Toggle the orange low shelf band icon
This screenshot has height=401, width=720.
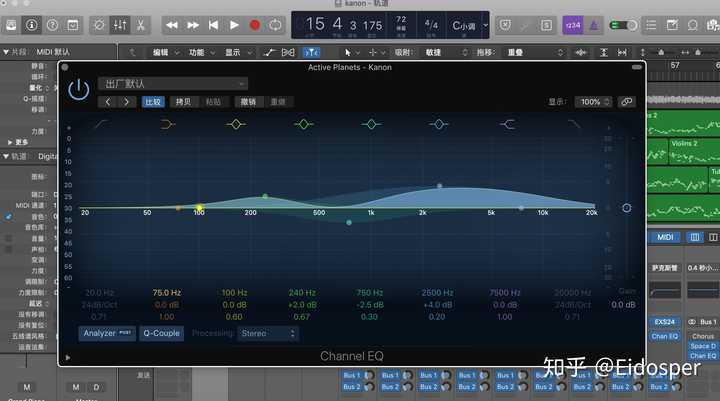[x=168, y=124]
